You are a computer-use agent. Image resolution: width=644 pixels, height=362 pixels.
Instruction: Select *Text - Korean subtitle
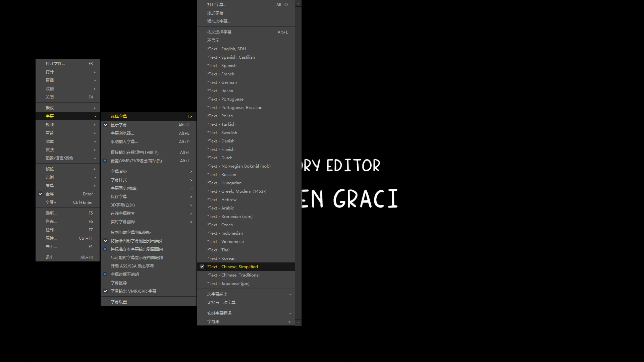point(246,258)
